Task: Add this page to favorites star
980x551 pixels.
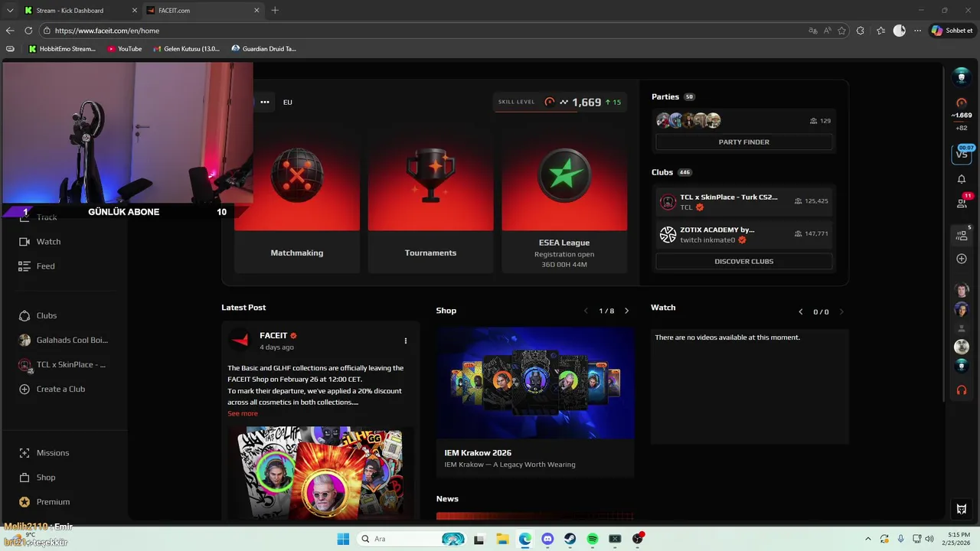Action: point(842,31)
